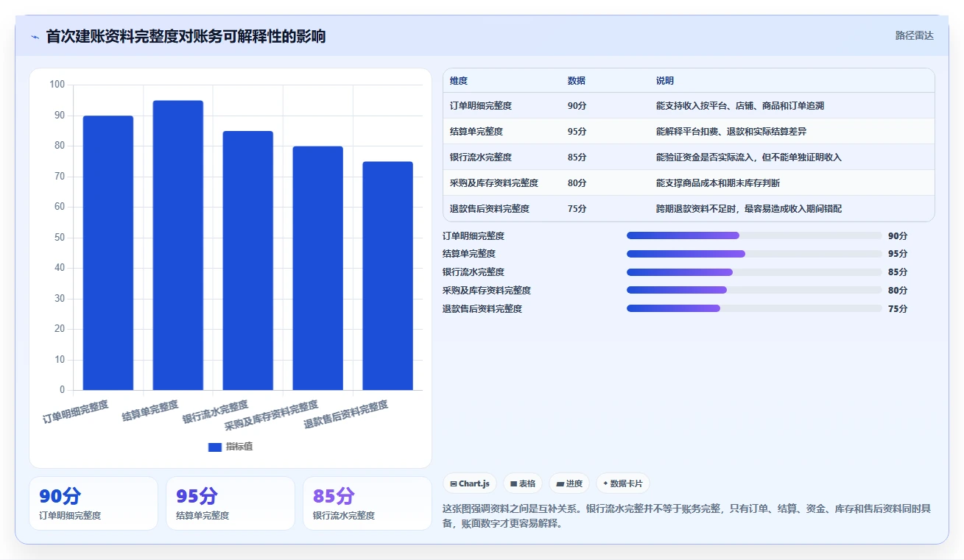Select the 进度 tag chip

[569, 483]
